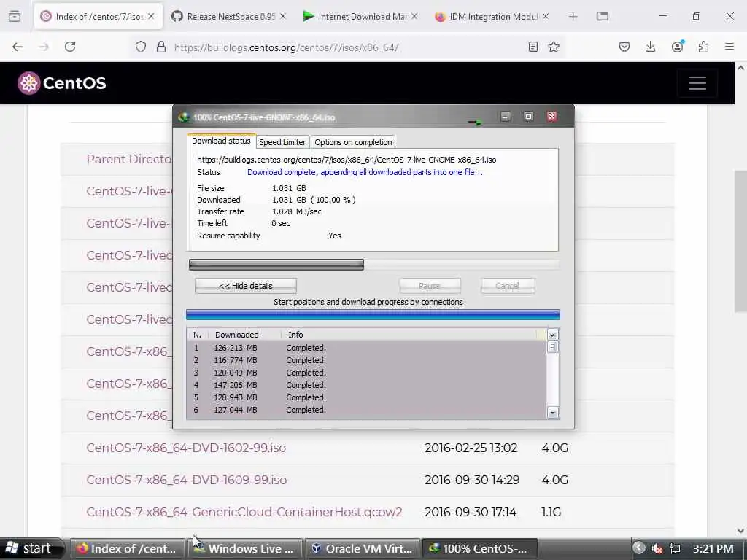Viewport: 747px width, 560px height.
Task: Click the browser page vertical scrollbar
Action: 740,241
